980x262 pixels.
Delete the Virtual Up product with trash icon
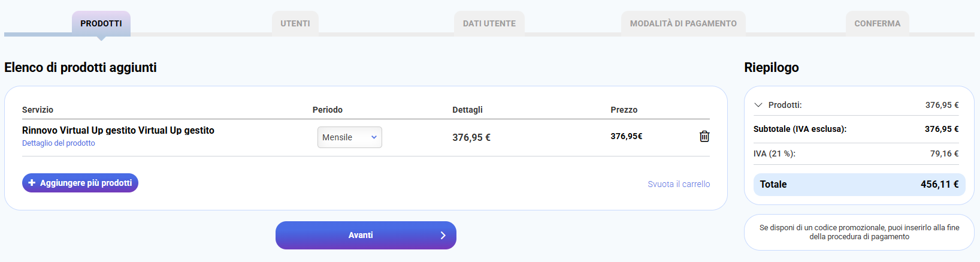[704, 137]
